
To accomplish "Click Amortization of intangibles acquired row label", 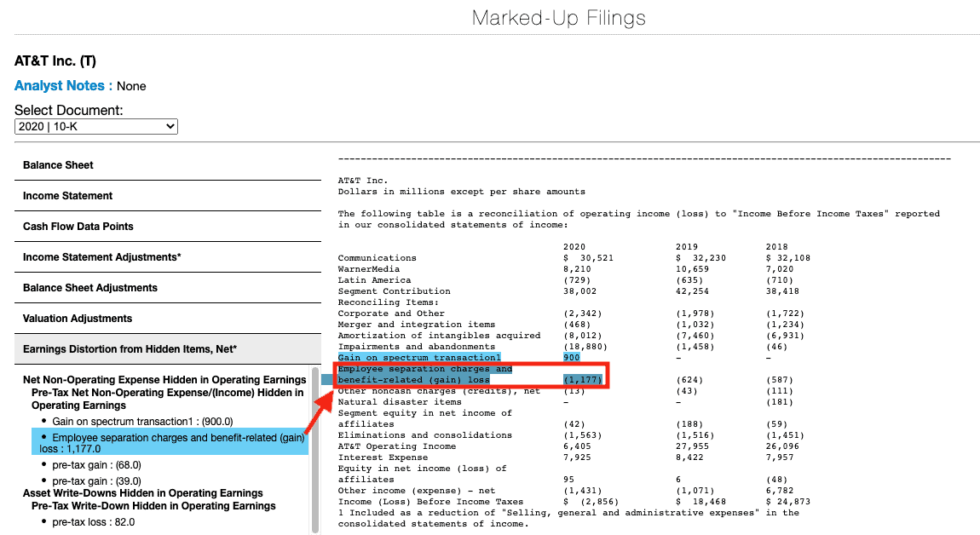I will [x=440, y=335].
